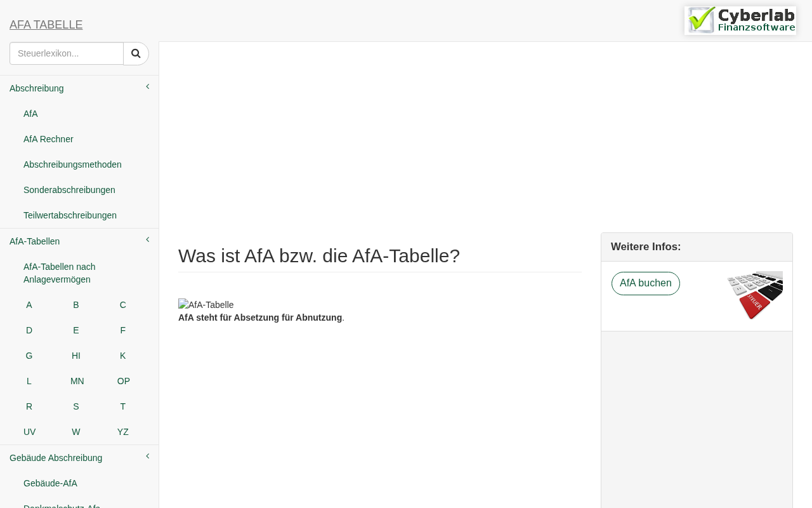812x508 pixels.
Task: Select letter W in AfA table index
Action: tap(76, 432)
